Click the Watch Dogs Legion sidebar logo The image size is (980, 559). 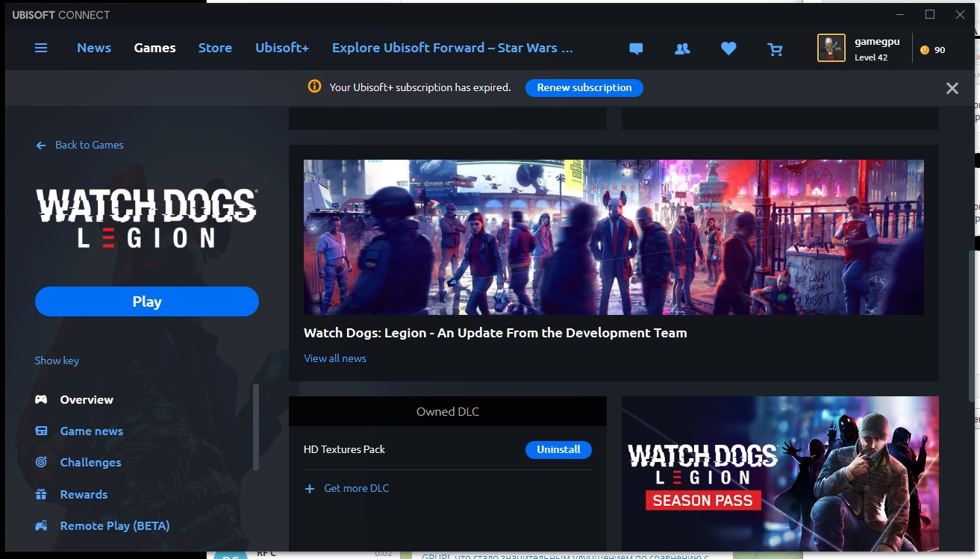click(146, 217)
